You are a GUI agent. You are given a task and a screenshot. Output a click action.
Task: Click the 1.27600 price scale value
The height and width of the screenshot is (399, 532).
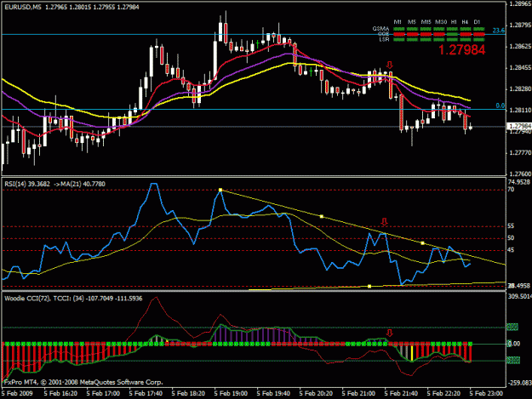[x=520, y=174]
